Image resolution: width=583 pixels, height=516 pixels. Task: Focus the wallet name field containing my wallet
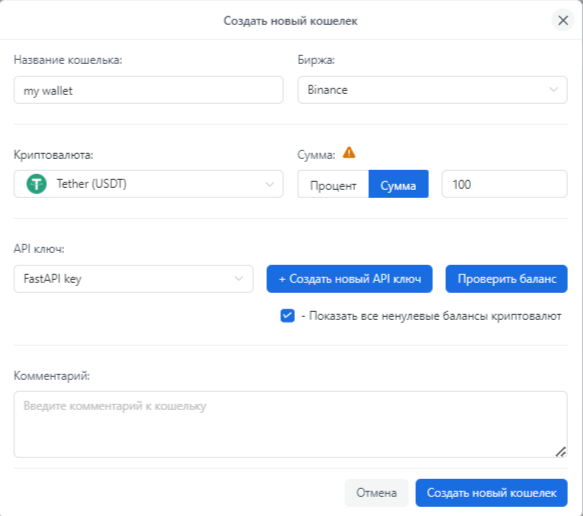pyautogui.click(x=148, y=90)
